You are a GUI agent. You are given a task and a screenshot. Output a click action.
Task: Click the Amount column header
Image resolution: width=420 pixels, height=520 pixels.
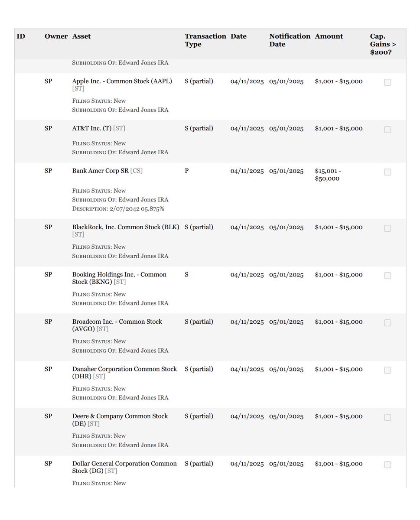(329, 36)
